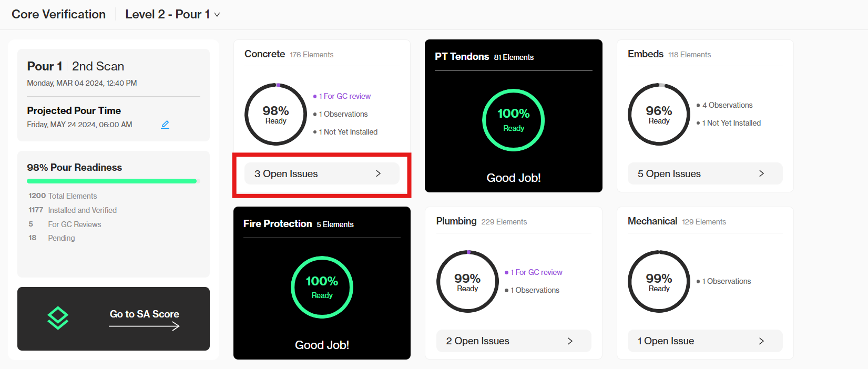This screenshot has height=369, width=868.
Task: Select Concrete 1 For GC review link
Action: point(344,96)
